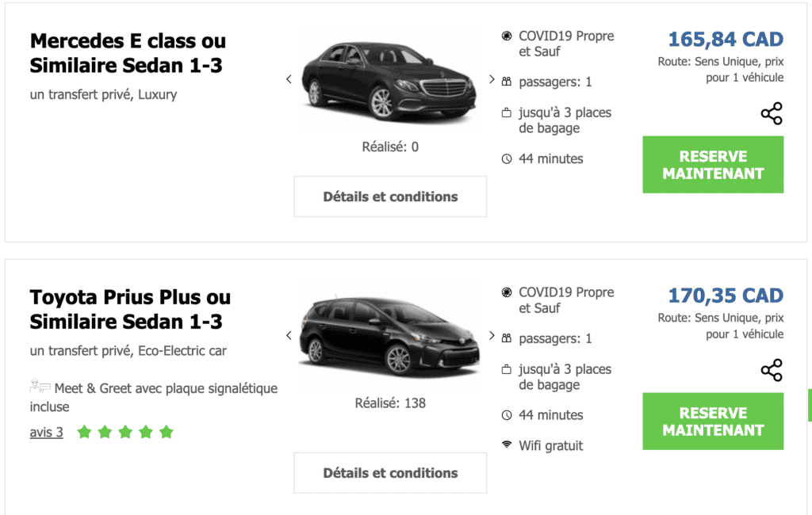Screen dimensions: 812x515
Task: Click share icon on Mercedes E class card
Action: point(772,113)
